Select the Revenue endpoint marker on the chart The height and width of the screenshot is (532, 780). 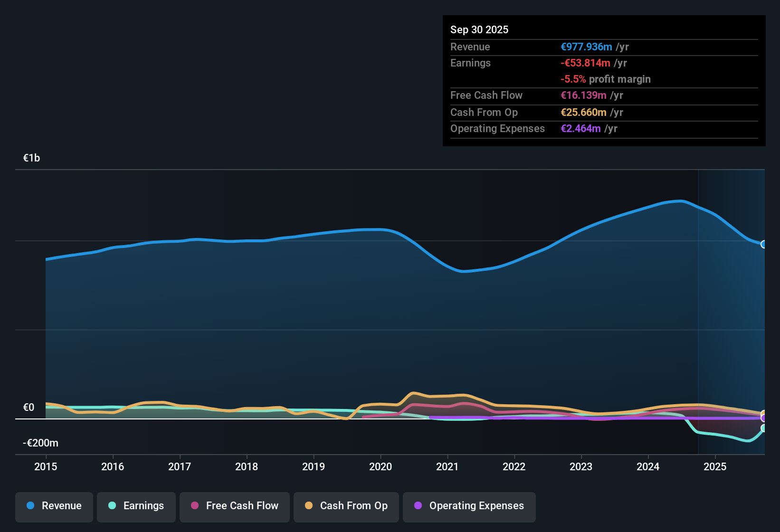point(763,245)
